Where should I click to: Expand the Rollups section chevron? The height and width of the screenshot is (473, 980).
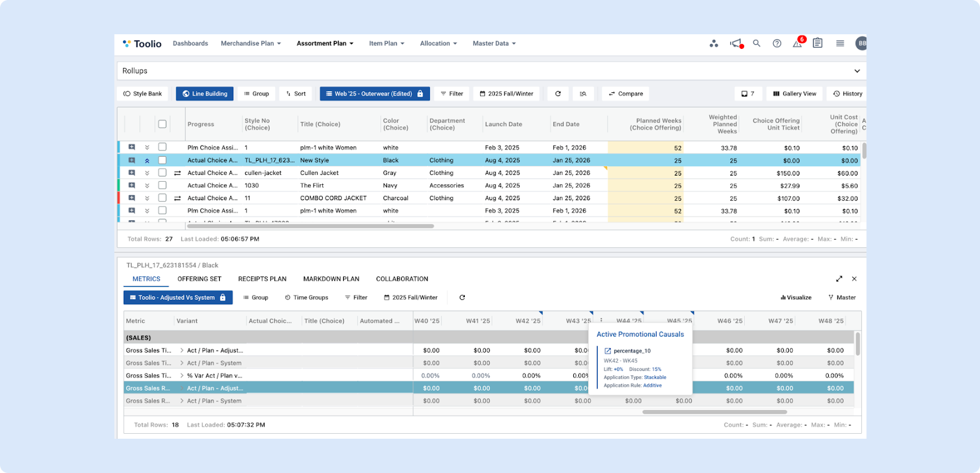[x=857, y=71]
